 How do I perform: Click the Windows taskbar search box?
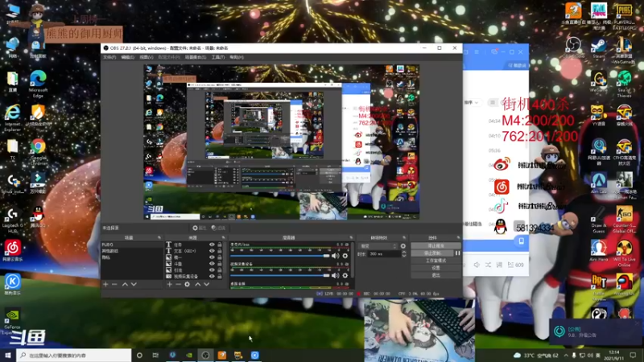[74, 355]
